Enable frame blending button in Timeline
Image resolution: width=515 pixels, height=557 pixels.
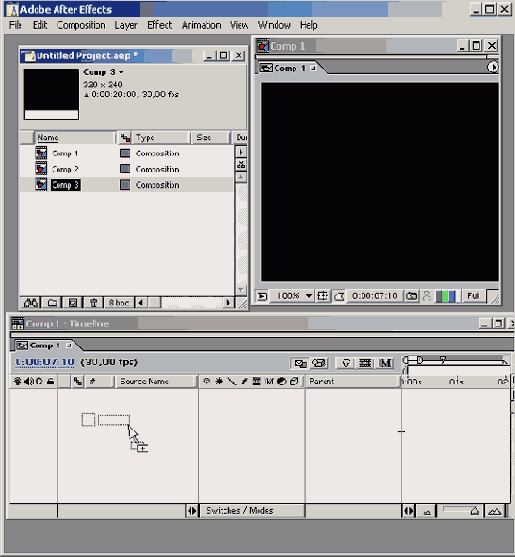[x=365, y=363]
